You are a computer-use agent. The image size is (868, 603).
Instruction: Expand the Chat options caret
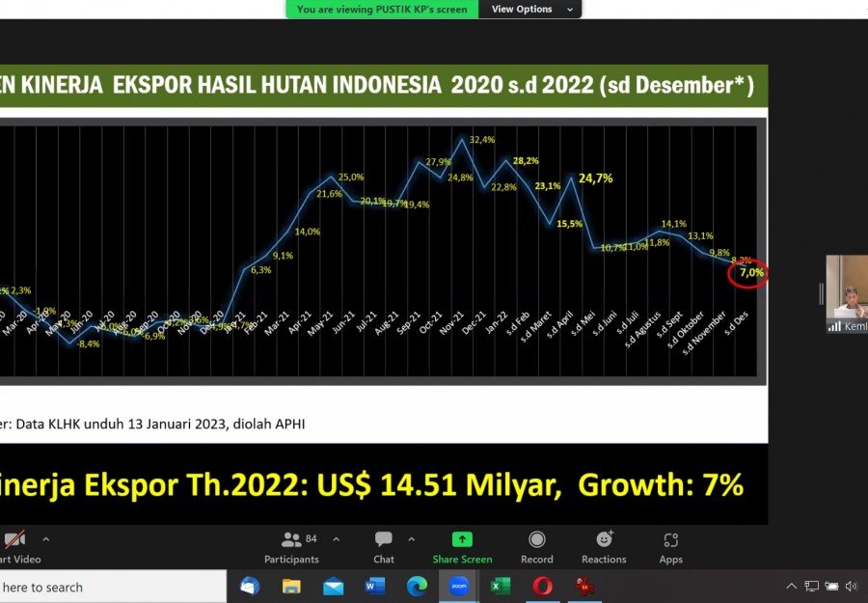click(x=411, y=539)
